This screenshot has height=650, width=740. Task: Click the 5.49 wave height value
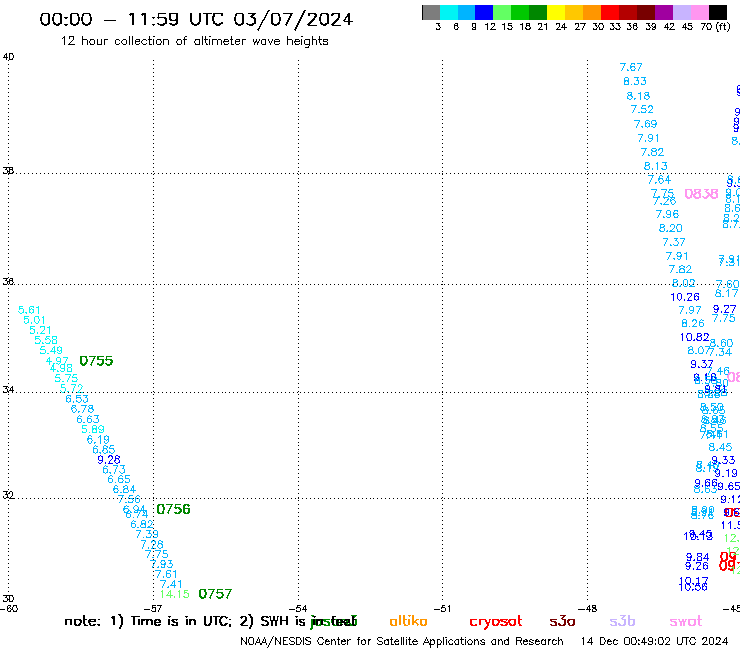point(51,350)
